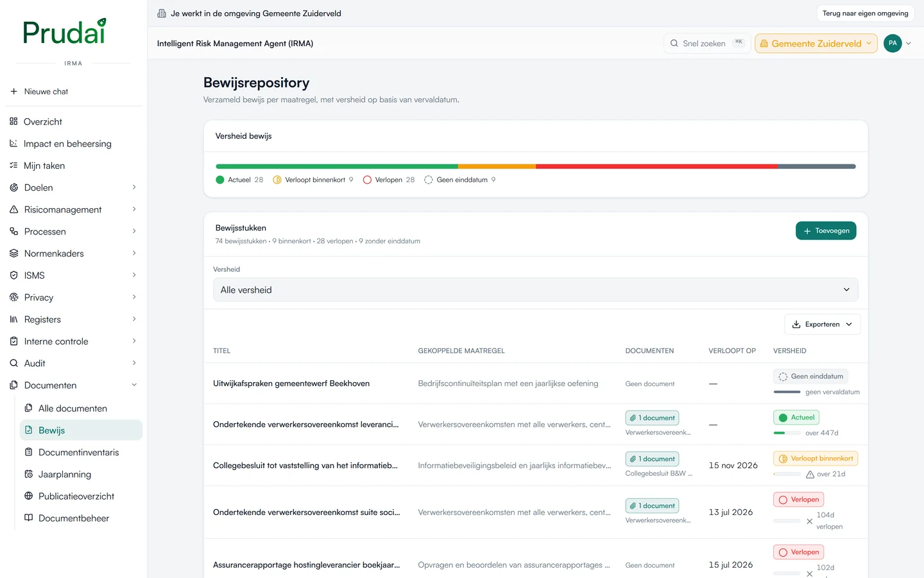Click the Actueel badge in leveranci row
The image size is (924, 578).
(796, 417)
